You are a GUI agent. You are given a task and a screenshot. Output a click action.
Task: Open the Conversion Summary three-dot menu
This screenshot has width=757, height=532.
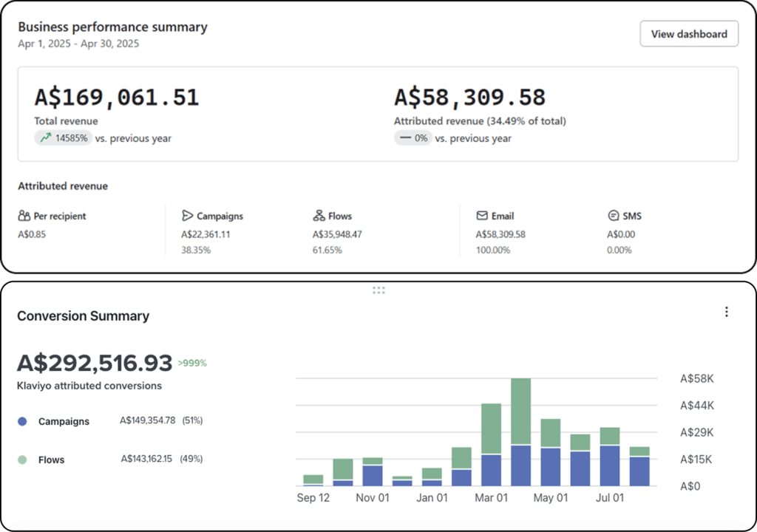coord(726,312)
